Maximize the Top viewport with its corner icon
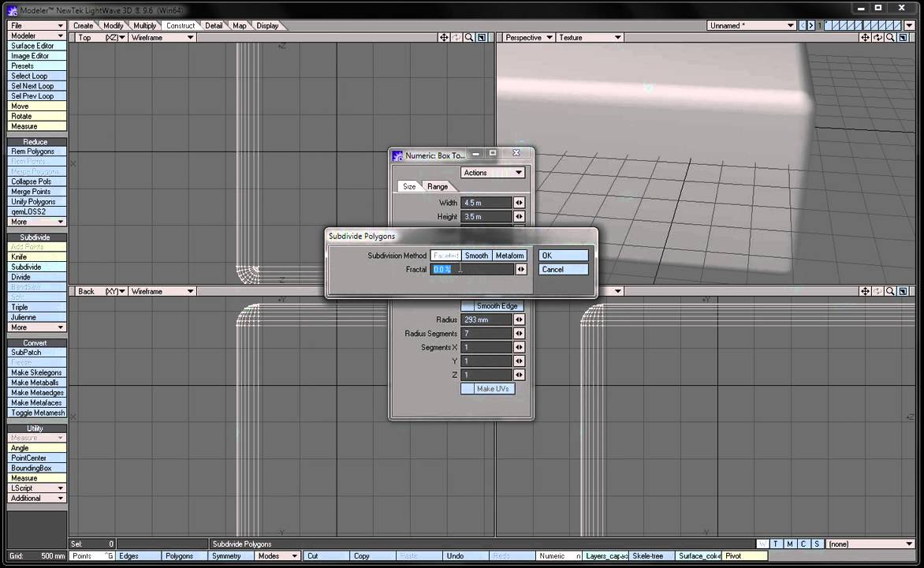 (x=482, y=37)
